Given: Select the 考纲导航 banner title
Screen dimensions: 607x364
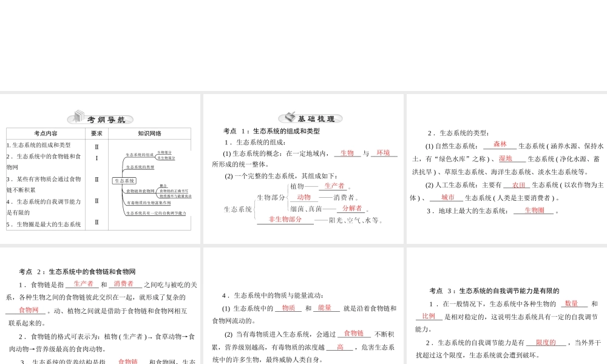Looking at the screenshot, I should [106, 120].
